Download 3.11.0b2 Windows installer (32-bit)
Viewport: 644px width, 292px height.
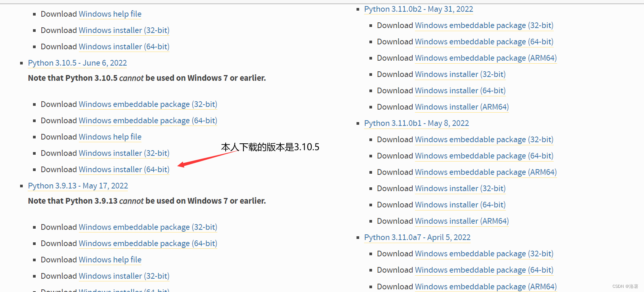tap(460, 74)
